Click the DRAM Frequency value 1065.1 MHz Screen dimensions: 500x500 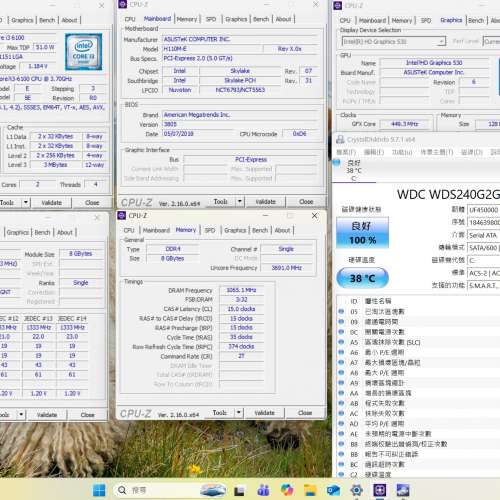pyautogui.click(x=241, y=290)
